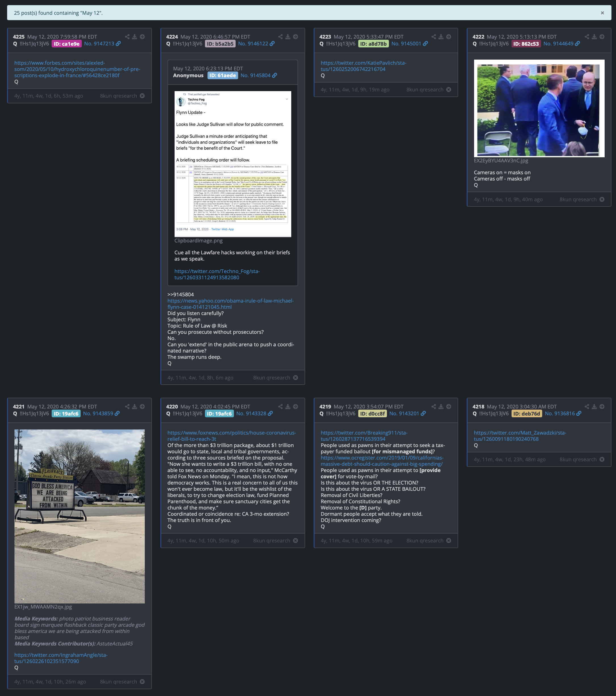
Task: Share post 4220
Action: [x=280, y=406]
